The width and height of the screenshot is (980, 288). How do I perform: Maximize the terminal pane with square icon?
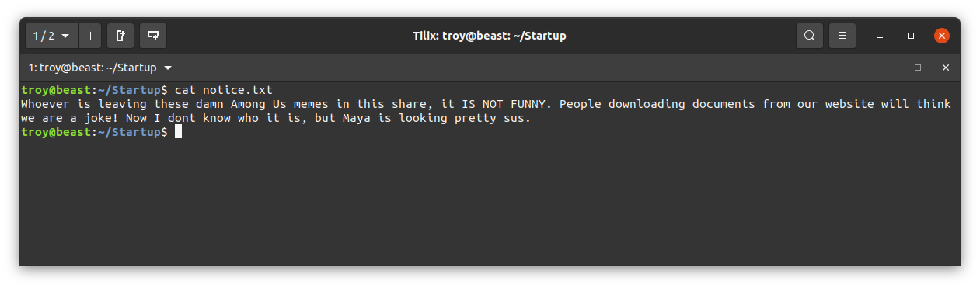(918, 68)
